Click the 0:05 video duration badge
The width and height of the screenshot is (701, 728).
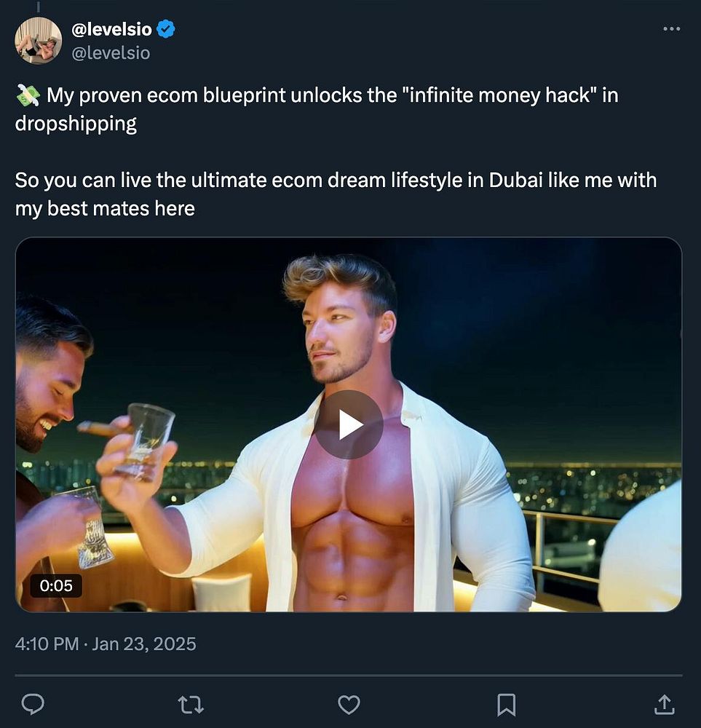pos(56,585)
